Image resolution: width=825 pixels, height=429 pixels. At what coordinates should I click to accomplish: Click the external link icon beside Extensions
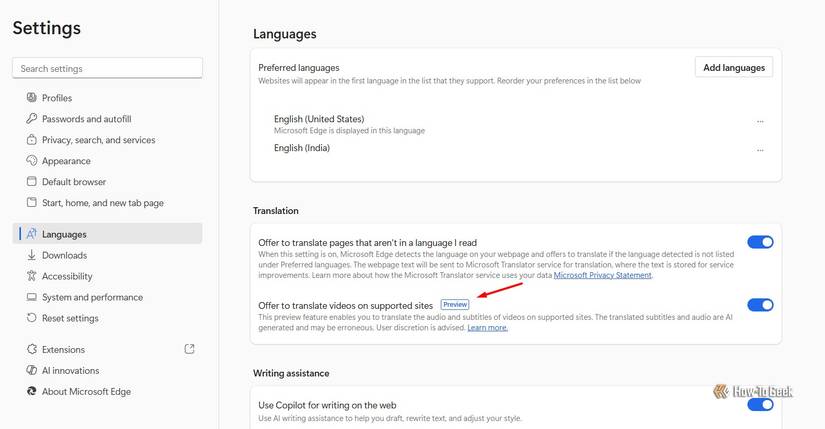[189, 349]
